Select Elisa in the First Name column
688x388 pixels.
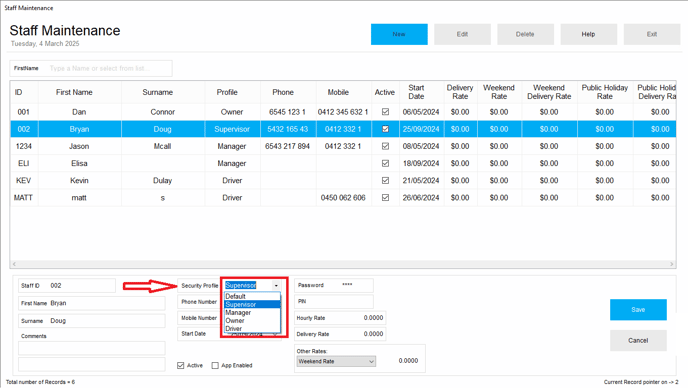(79, 163)
